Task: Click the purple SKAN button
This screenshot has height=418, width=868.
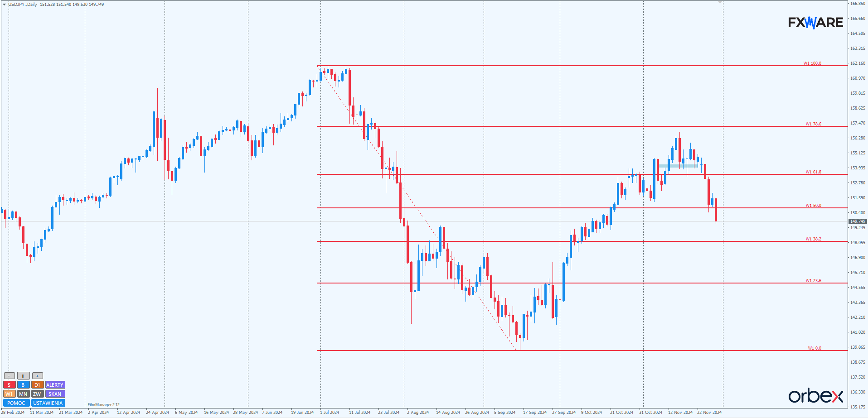Action: point(55,394)
